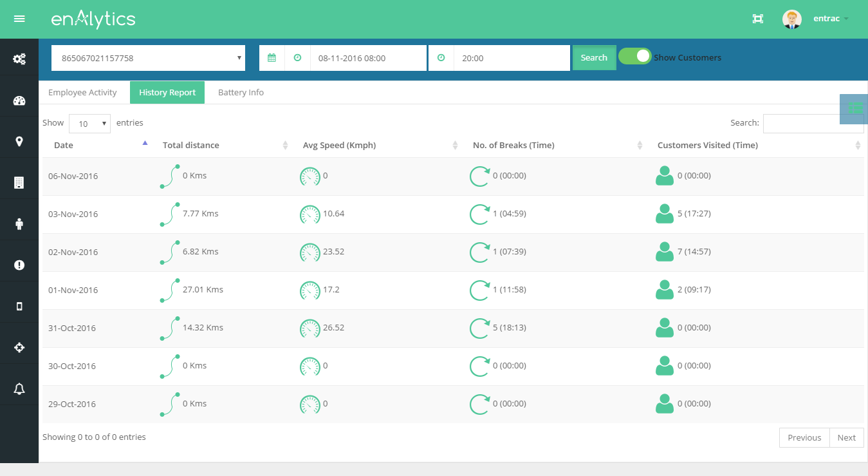Open the hamburger menu in header
The image size is (868, 476).
pyautogui.click(x=19, y=19)
